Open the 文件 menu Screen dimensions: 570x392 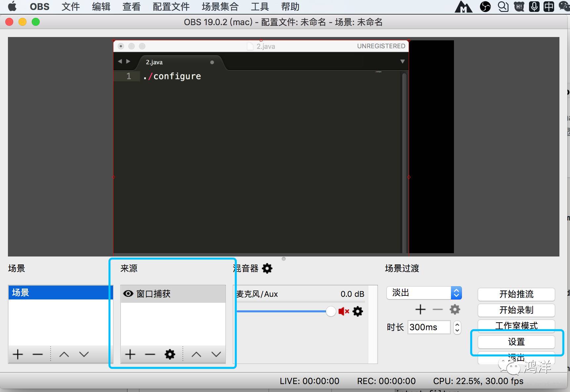pos(71,7)
